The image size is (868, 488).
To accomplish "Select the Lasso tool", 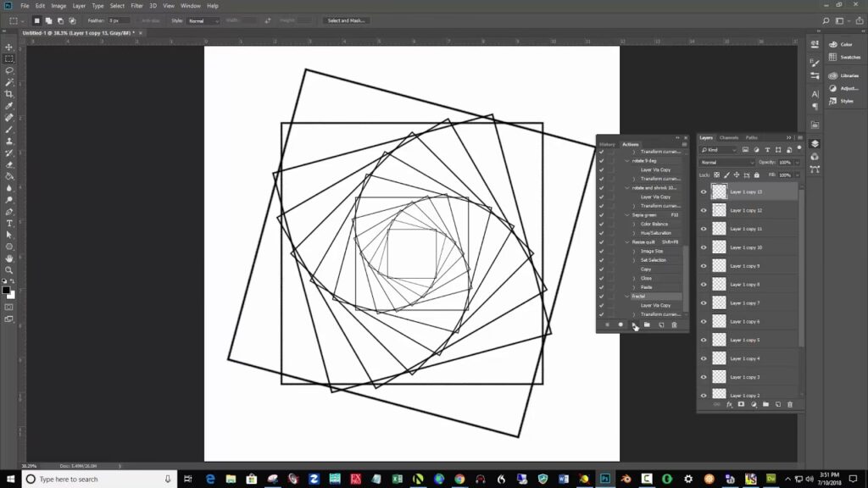I will [x=9, y=70].
